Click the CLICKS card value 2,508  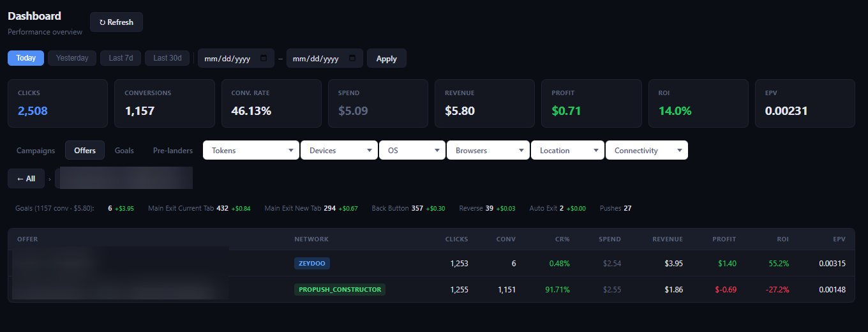coord(33,111)
